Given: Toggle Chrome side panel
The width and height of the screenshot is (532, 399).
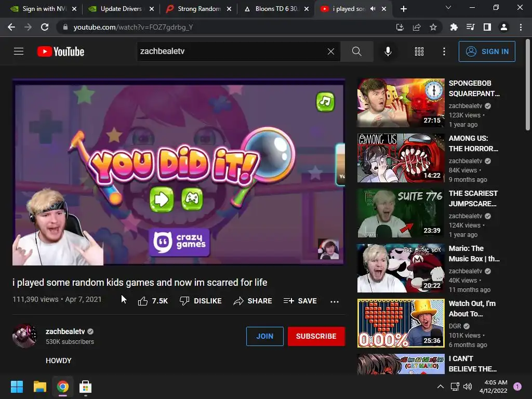Looking at the screenshot, I should click(487, 27).
